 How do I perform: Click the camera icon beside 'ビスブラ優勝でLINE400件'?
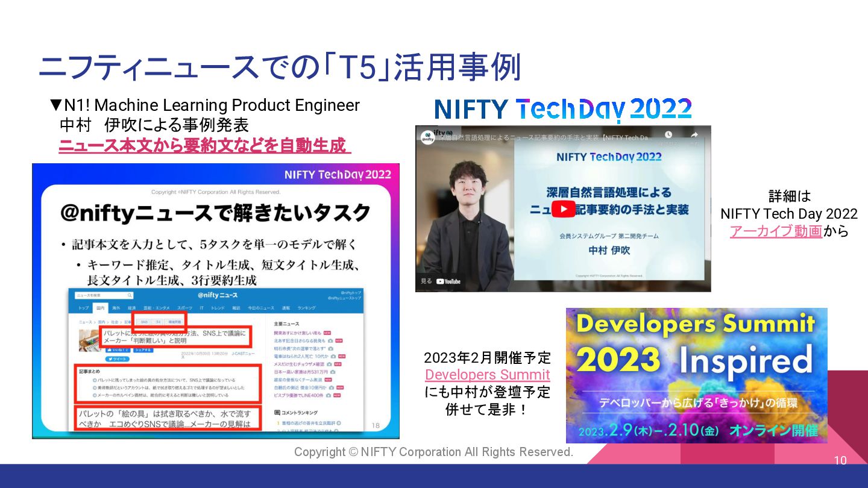[x=329, y=395]
